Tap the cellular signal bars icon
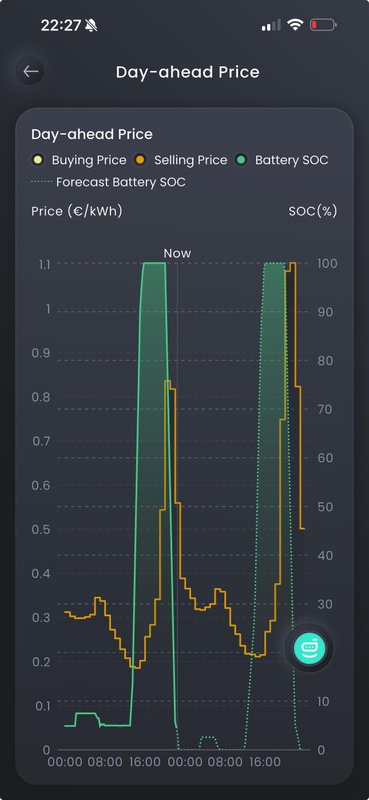 (271, 25)
